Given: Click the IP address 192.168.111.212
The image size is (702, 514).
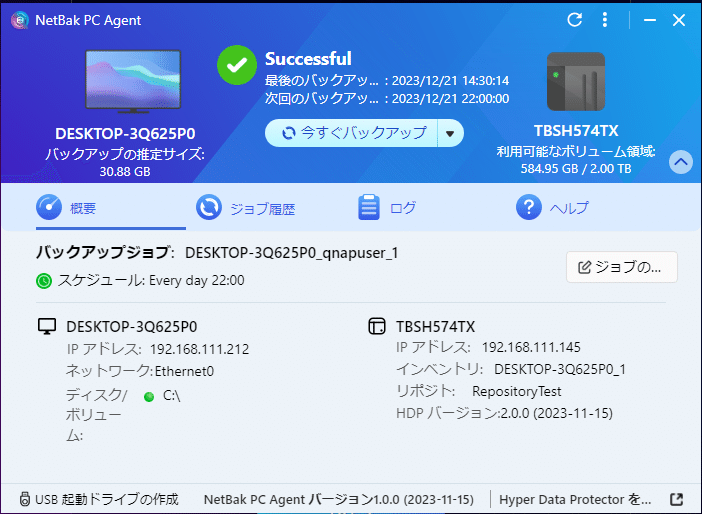Looking at the screenshot, I should coord(199,349).
